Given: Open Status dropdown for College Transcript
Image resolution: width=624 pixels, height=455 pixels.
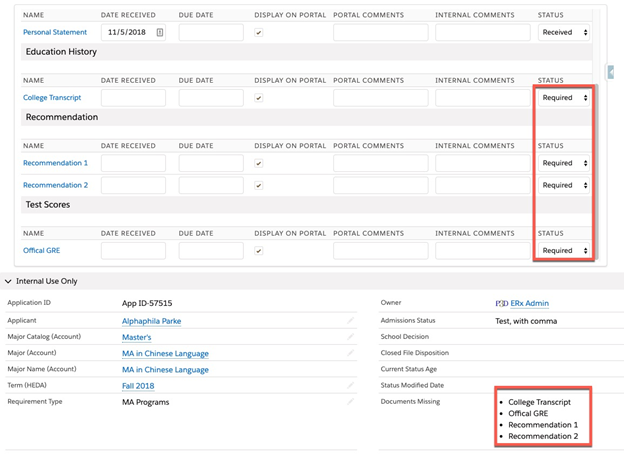Looking at the screenshot, I should 564,98.
